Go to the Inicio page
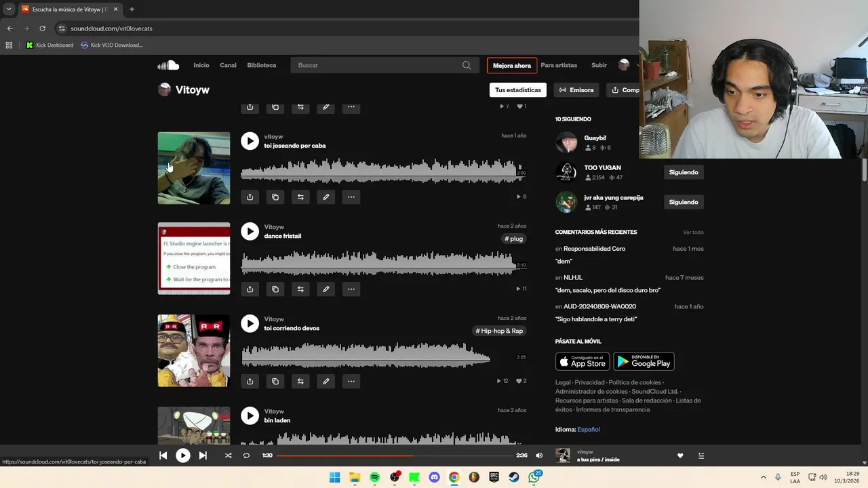The image size is (868, 488). 201,65
